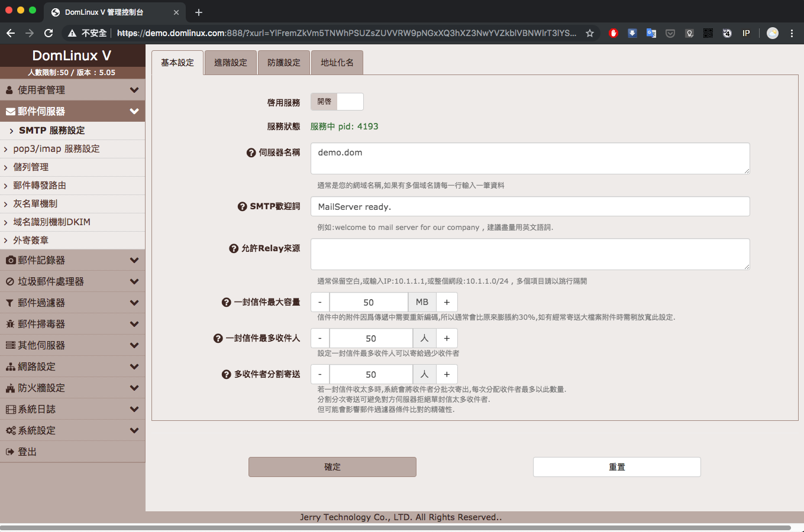The width and height of the screenshot is (804, 532).
Task: Click help icon beside SMTP歡迎詞
Action: click(242, 207)
